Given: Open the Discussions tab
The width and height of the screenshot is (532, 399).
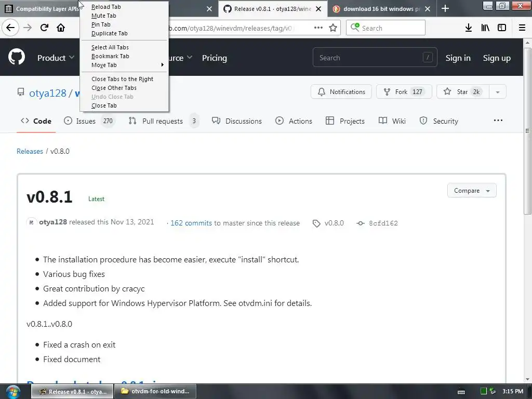Looking at the screenshot, I should point(237,121).
